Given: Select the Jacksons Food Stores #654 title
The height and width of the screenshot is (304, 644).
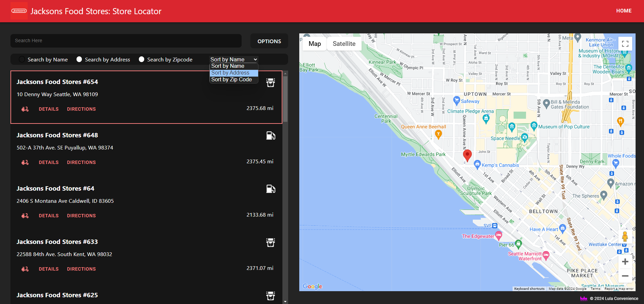Looking at the screenshot, I should coord(57,82).
